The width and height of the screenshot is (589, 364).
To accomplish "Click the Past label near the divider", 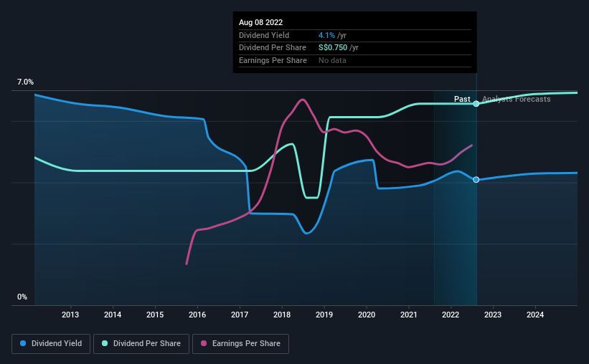I will click(462, 99).
